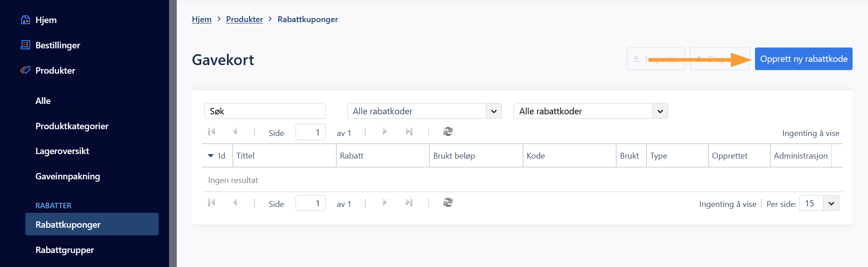868x267 pixels.
Task: Follow the Produkter breadcrumb link
Action: [245, 19]
